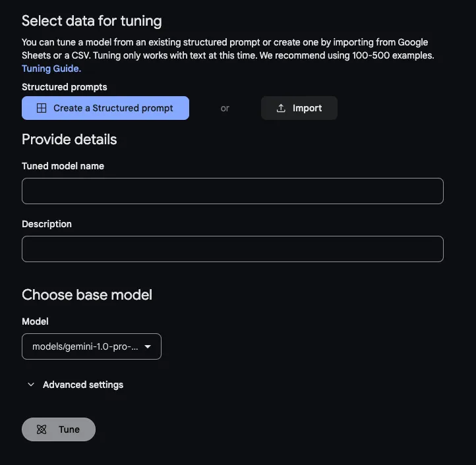The image size is (476, 465).
Task: Click the Choose base model heading
Action: (x=87, y=294)
